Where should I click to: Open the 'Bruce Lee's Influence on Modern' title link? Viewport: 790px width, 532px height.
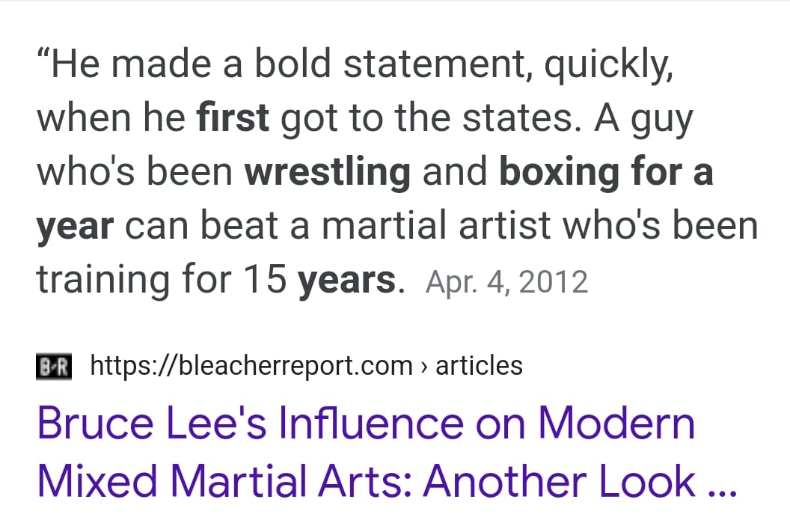pyautogui.click(x=367, y=424)
